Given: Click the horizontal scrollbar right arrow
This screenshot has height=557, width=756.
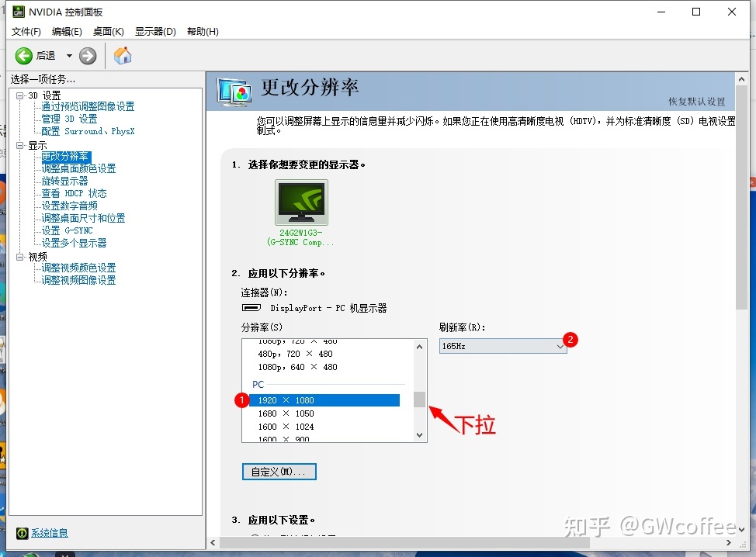Looking at the screenshot, I should [729, 542].
